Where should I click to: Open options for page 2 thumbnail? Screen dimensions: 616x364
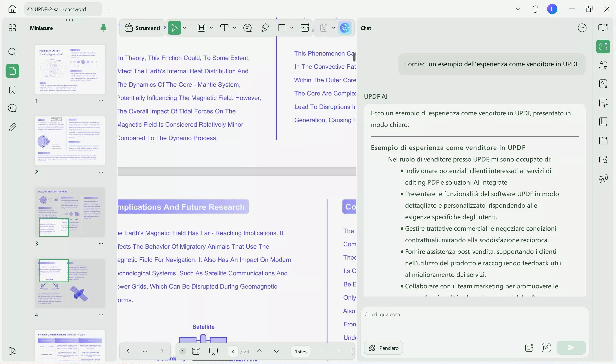pos(101,172)
